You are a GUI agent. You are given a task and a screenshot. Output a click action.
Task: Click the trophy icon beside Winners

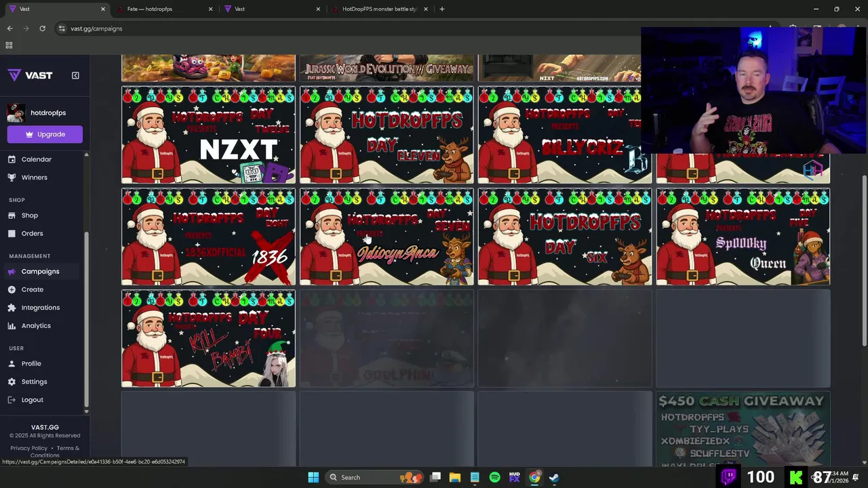[12, 178]
